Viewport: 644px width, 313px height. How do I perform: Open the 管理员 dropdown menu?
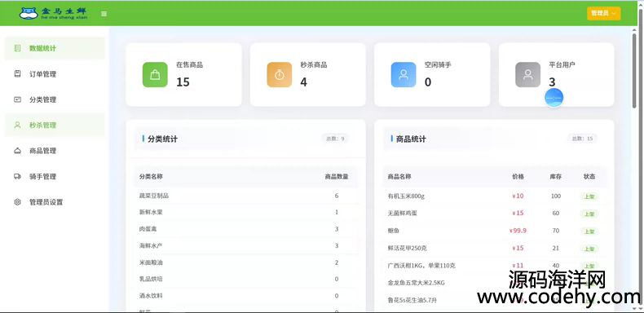click(603, 14)
